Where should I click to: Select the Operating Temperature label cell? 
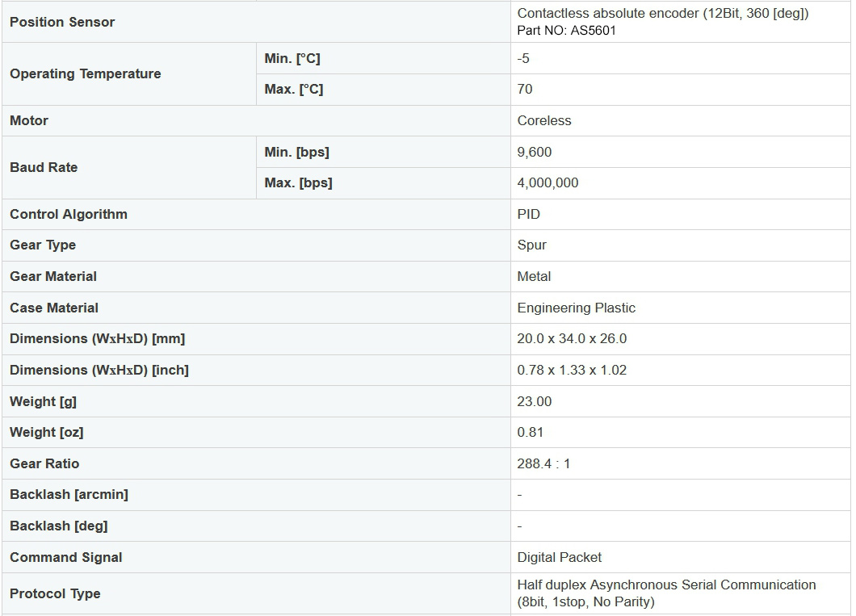86,73
